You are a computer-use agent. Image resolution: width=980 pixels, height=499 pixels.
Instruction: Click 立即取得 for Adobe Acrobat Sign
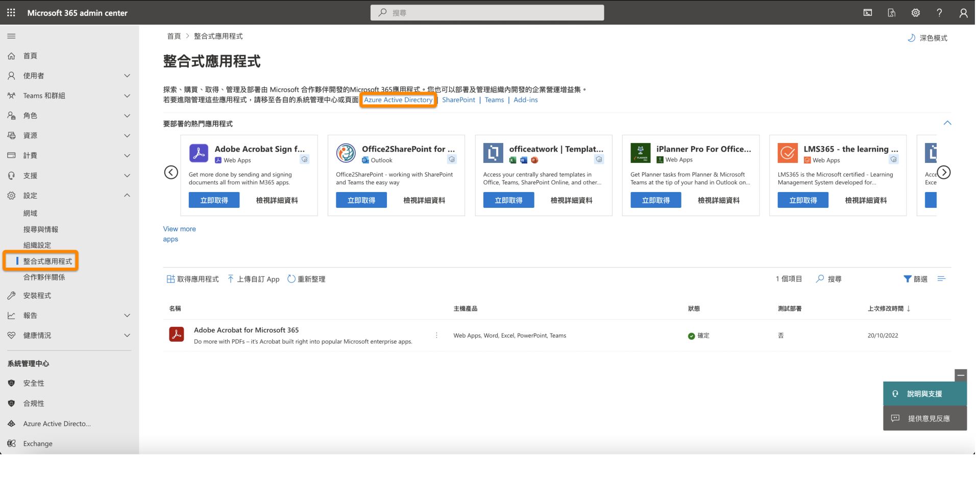click(214, 200)
